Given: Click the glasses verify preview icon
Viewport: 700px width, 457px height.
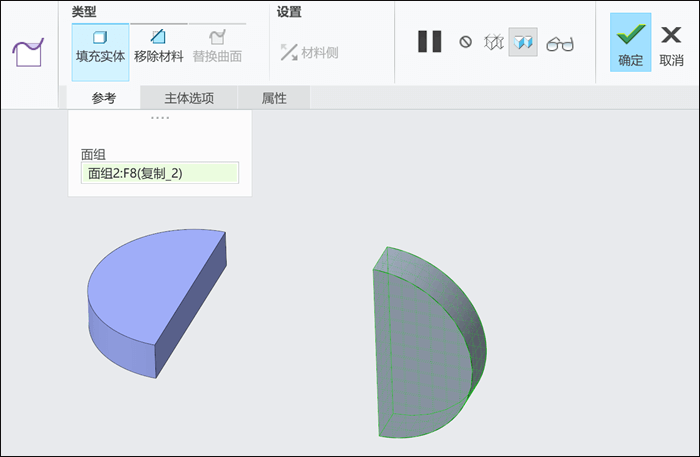Looking at the screenshot, I should click(x=560, y=43).
